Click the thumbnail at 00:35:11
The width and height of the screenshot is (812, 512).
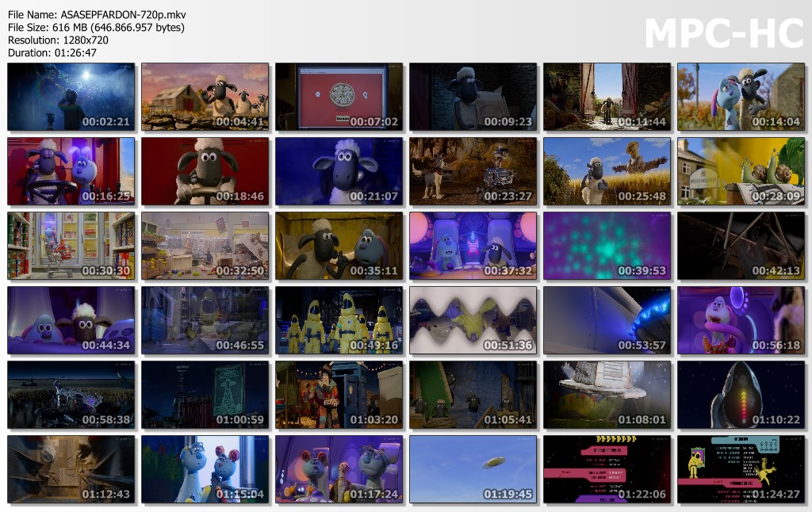pyautogui.click(x=339, y=246)
